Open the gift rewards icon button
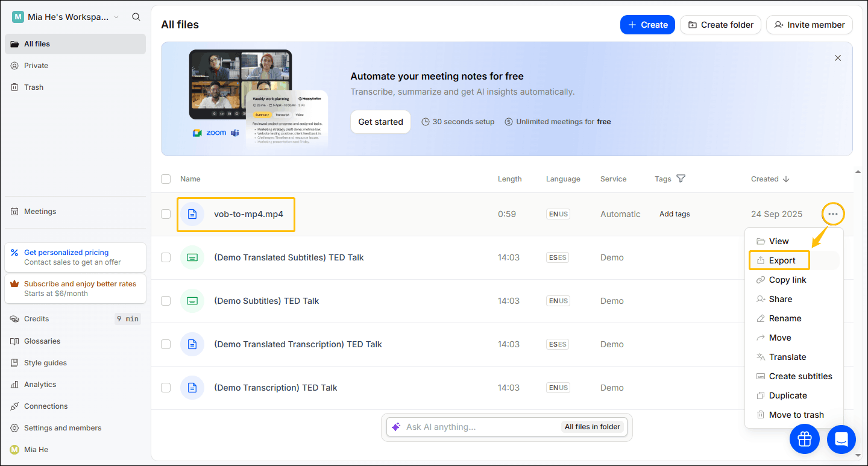 pyautogui.click(x=805, y=439)
